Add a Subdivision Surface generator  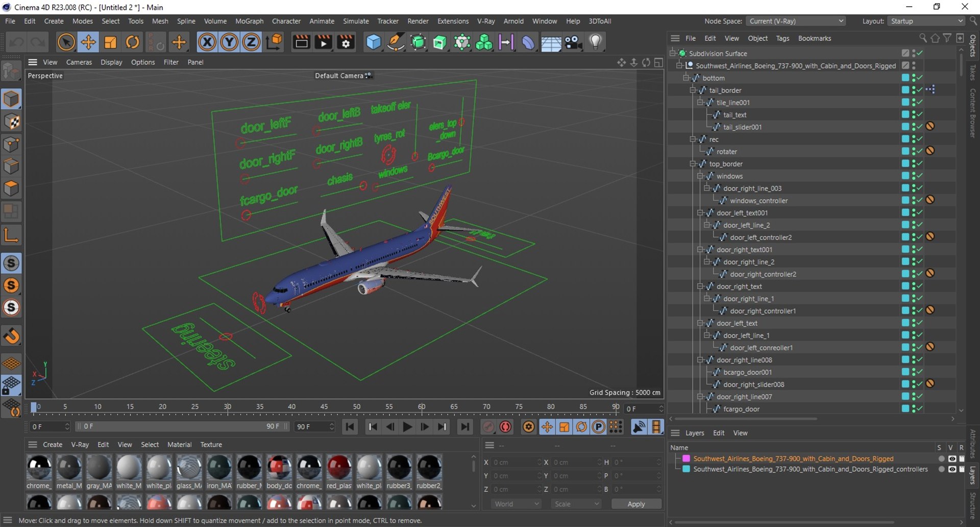coord(418,42)
